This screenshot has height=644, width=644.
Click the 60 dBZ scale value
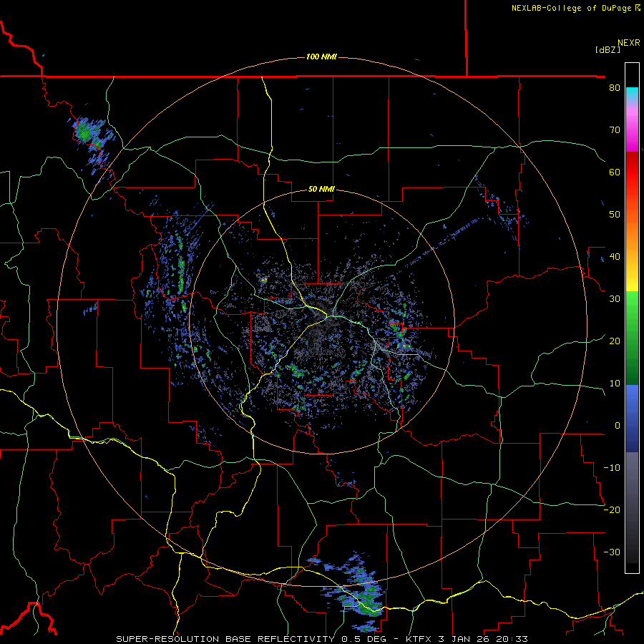pos(615,172)
